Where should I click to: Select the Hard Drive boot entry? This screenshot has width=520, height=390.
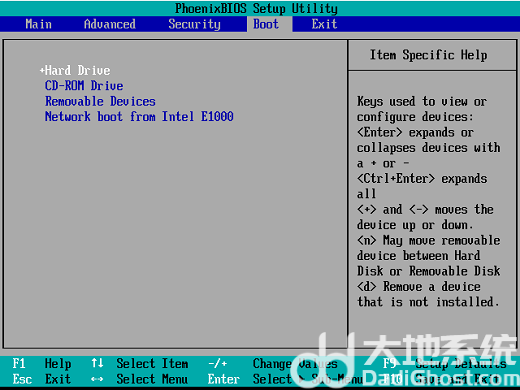pyautogui.click(x=77, y=70)
